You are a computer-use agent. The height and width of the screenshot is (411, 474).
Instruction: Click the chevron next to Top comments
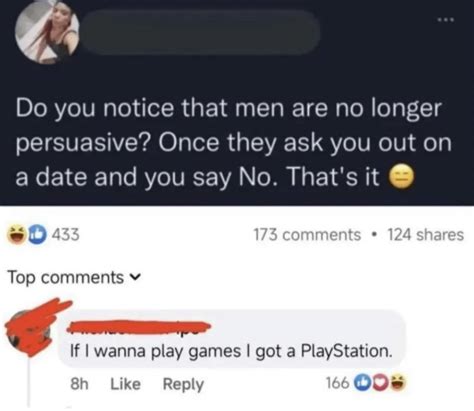pos(135,277)
